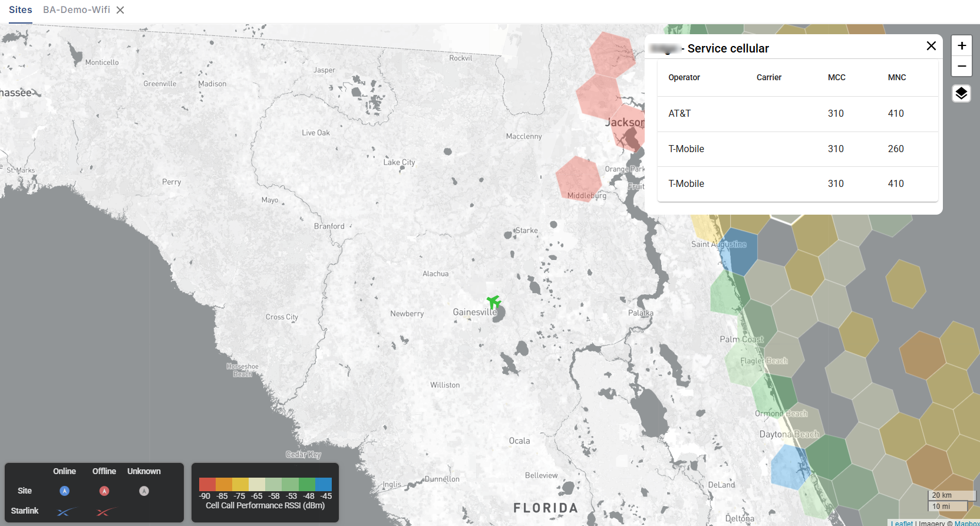This screenshot has width=980, height=526.
Task: Click the online Site legend icon
Action: (x=65, y=491)
